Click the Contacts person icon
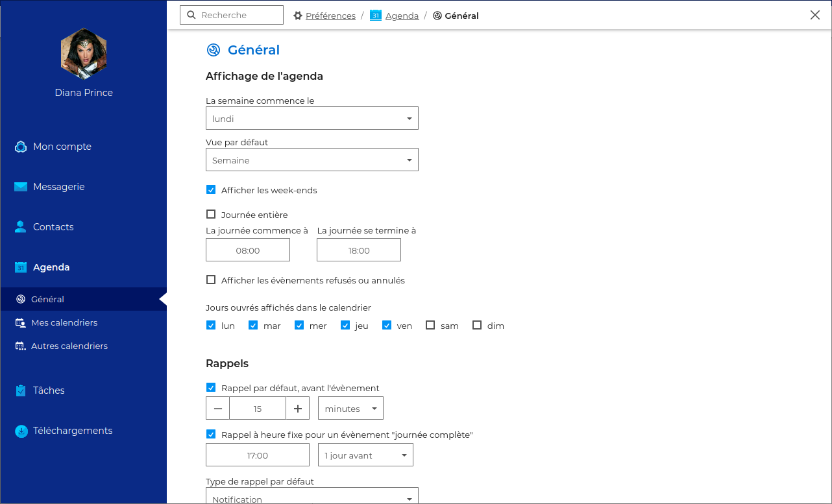 click(x=20, y=227)
